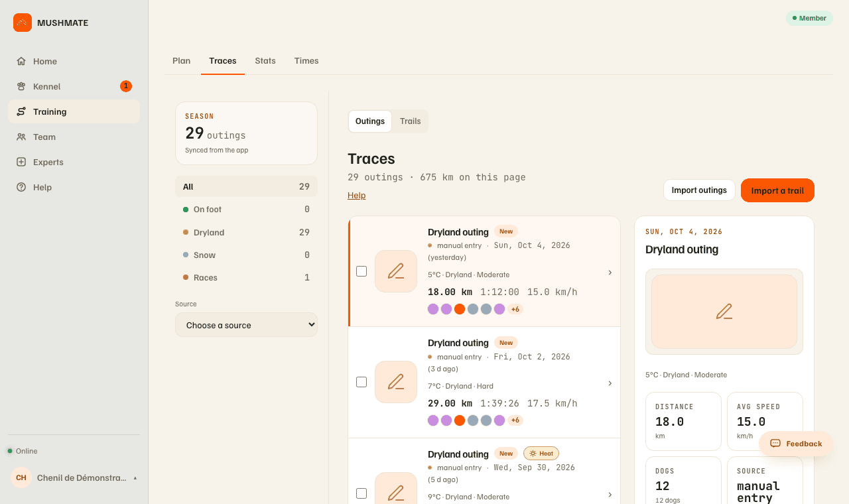The width and height of the screenshot is (849, 504).
Task: Click the MushMate orange logo icon
Action: [x=23, y=23]
